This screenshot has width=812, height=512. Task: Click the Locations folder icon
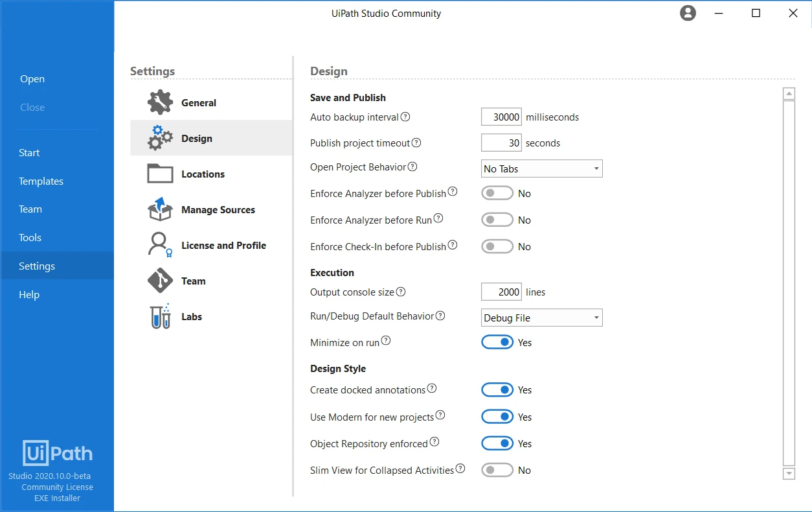click(x=160, y=174)
